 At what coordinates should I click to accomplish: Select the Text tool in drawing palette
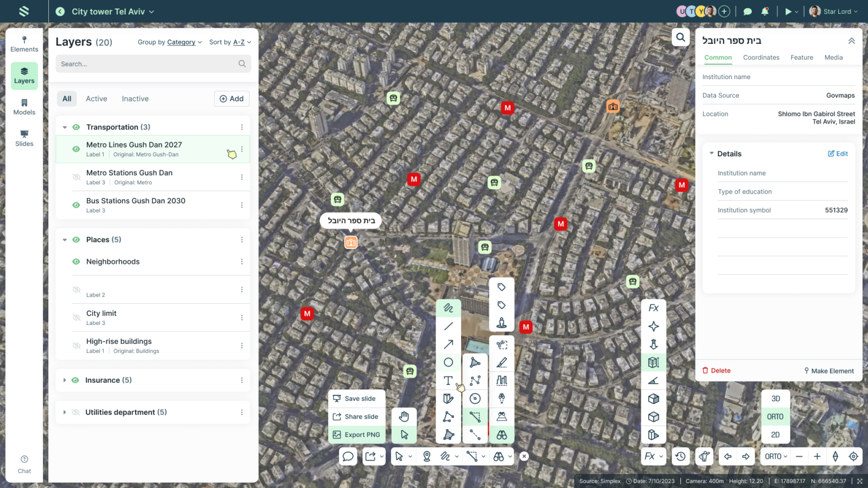coord(448,381)
